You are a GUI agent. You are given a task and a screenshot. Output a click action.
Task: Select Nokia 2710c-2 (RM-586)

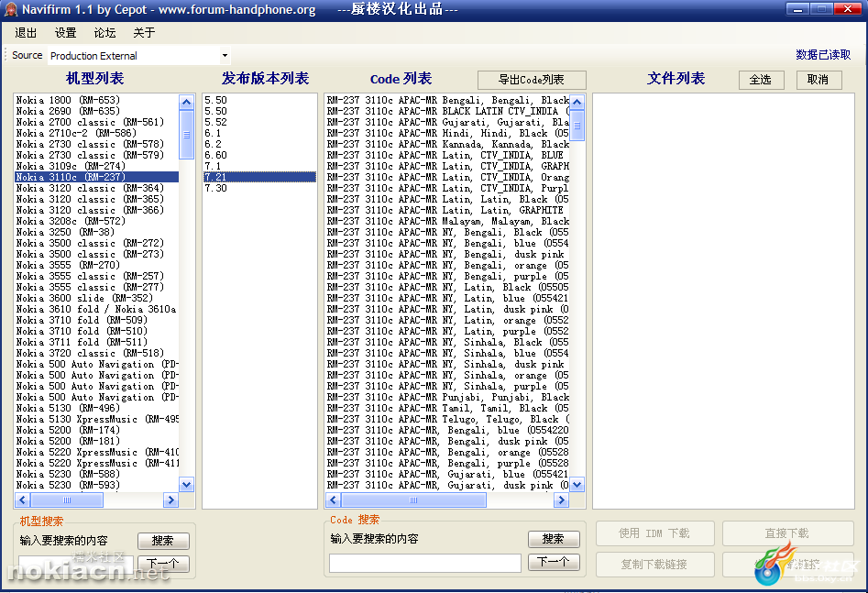pyautogui.click(x=96, y=134)
